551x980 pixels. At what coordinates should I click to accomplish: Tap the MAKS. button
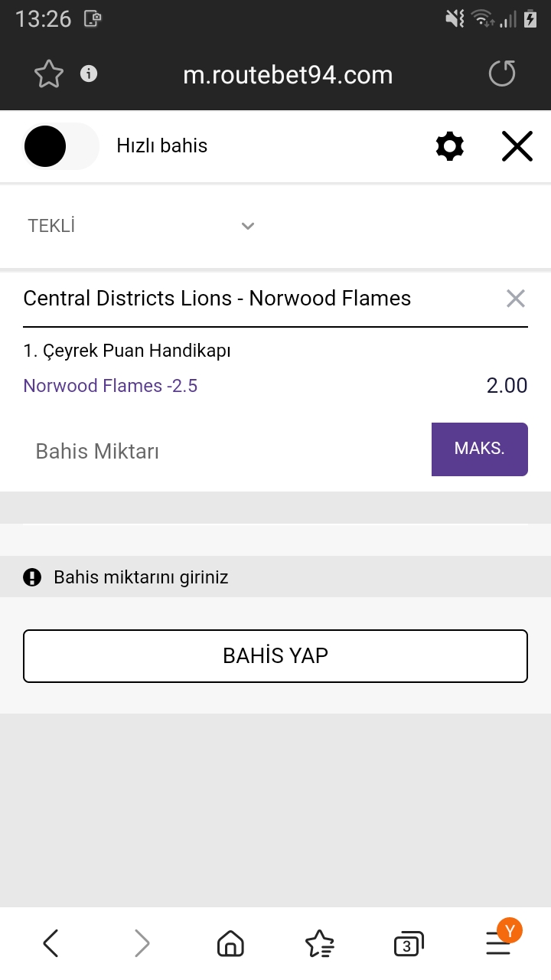point(480,449)
